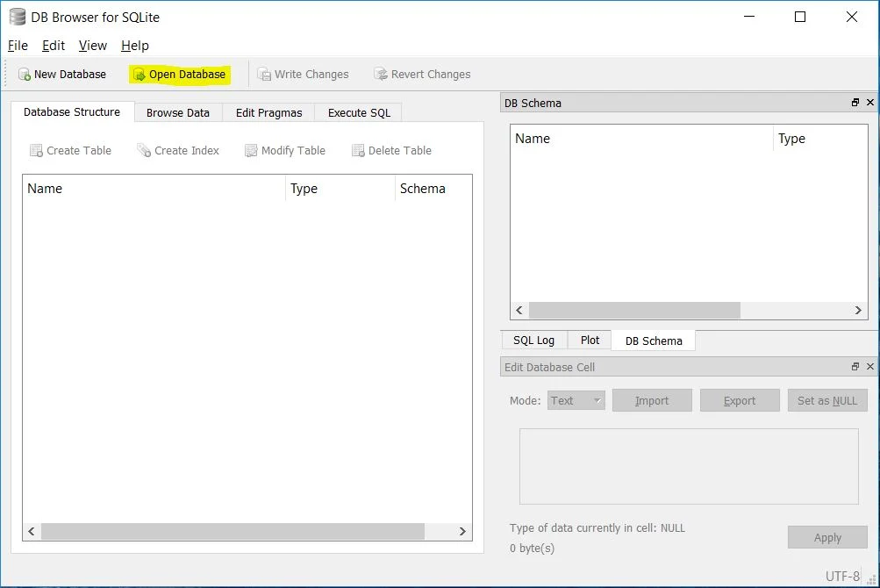
Task: Undock the Edit Database Cell panel
Action: [855, 366]
